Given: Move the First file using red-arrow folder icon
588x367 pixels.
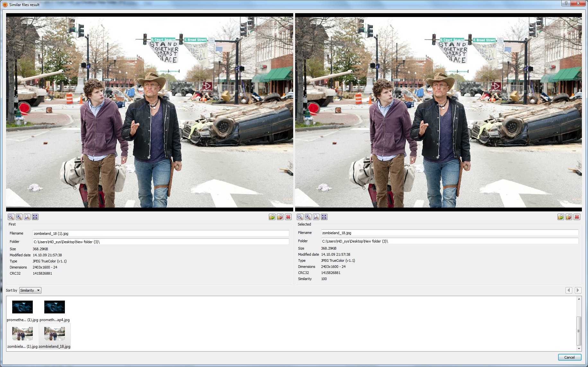Looking at the screenshot, I should (x=280, y=217).
